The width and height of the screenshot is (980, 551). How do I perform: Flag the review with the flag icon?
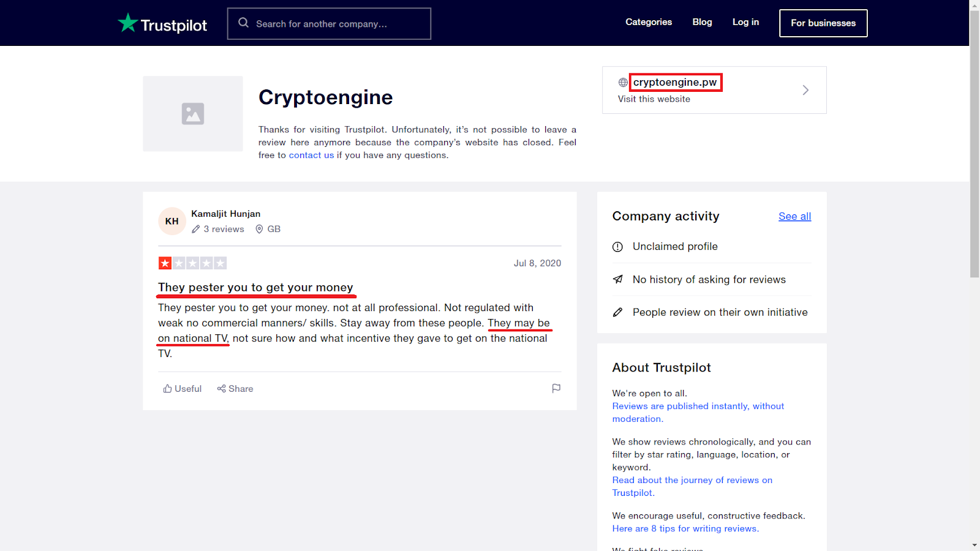point(556,388)
